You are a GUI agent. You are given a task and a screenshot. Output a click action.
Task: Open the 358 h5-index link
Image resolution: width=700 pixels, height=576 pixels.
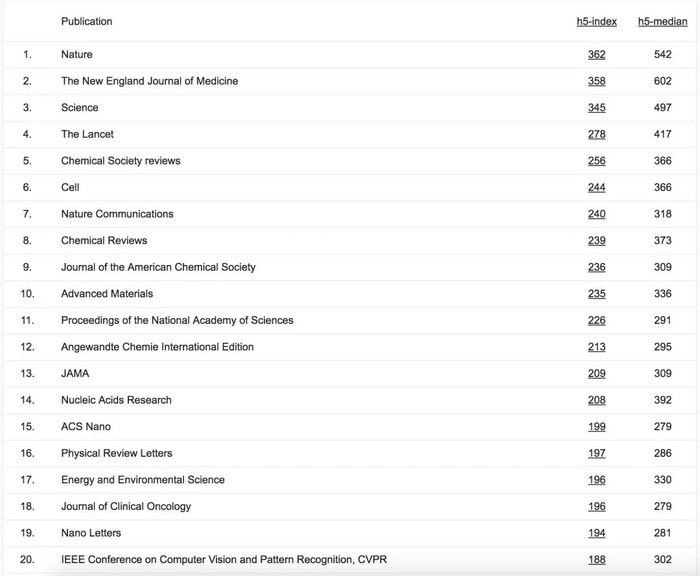pyautogui.click(x=596, y=81)
